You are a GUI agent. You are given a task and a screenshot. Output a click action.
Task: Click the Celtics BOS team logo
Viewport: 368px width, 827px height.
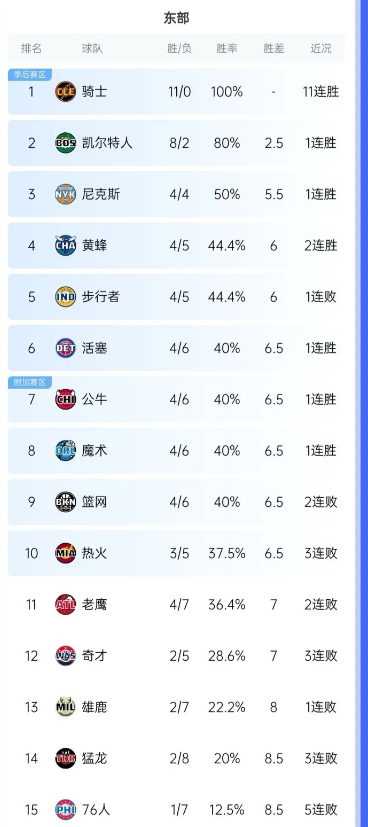tap(65, 143)
